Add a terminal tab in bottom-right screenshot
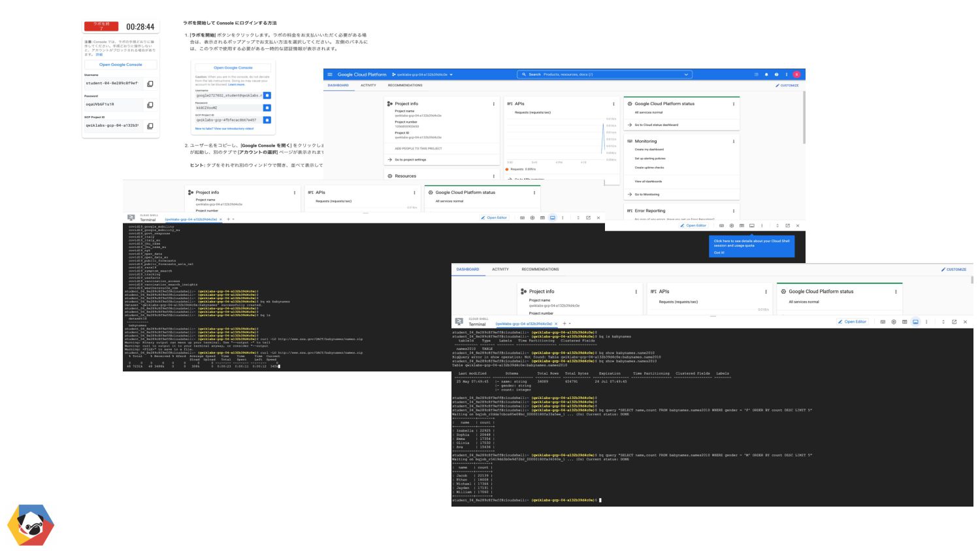Screen dimensions: 980x551 click(x=564, y=324)
